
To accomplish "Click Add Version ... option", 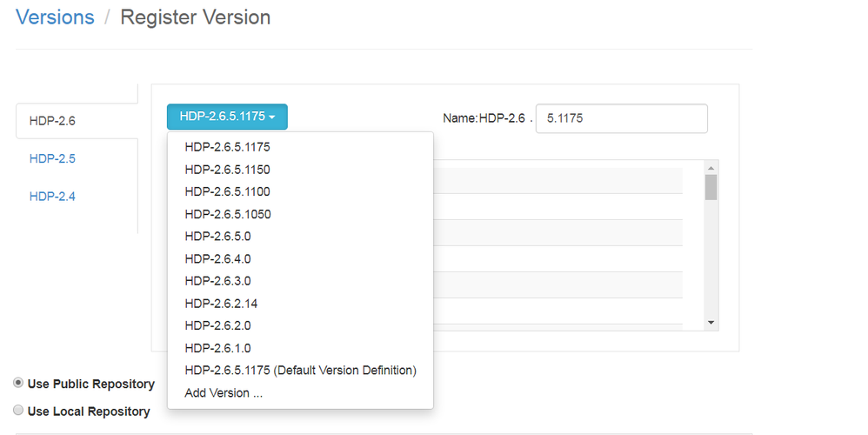I will [224, 393].
